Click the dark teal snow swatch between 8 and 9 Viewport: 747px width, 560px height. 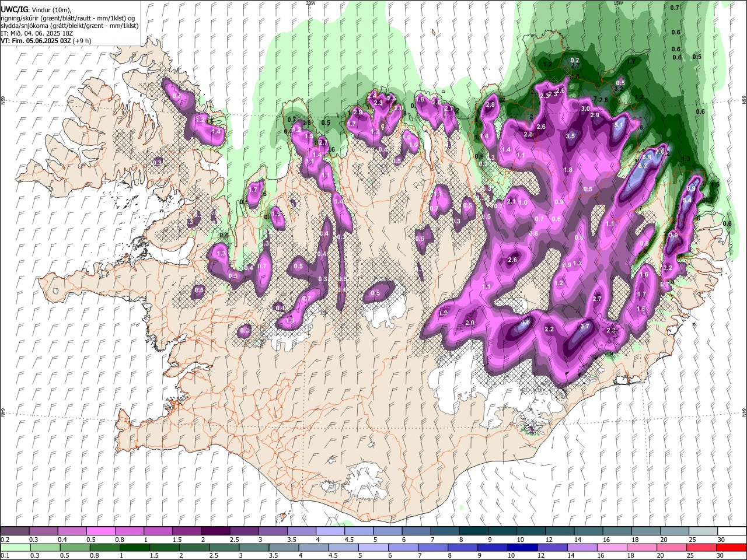point(473,531)
